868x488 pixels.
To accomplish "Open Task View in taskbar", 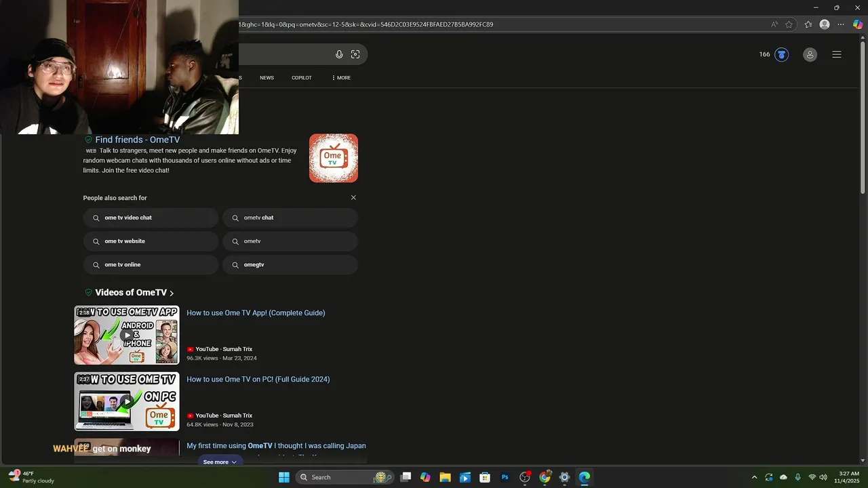I will [x=406, y=477].
